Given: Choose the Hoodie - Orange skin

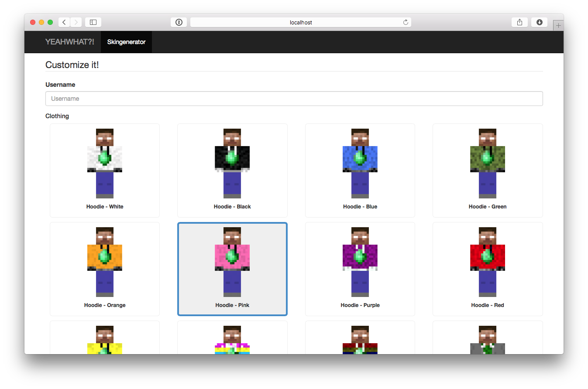Looking at the screenshot, I should click(105, 269).
